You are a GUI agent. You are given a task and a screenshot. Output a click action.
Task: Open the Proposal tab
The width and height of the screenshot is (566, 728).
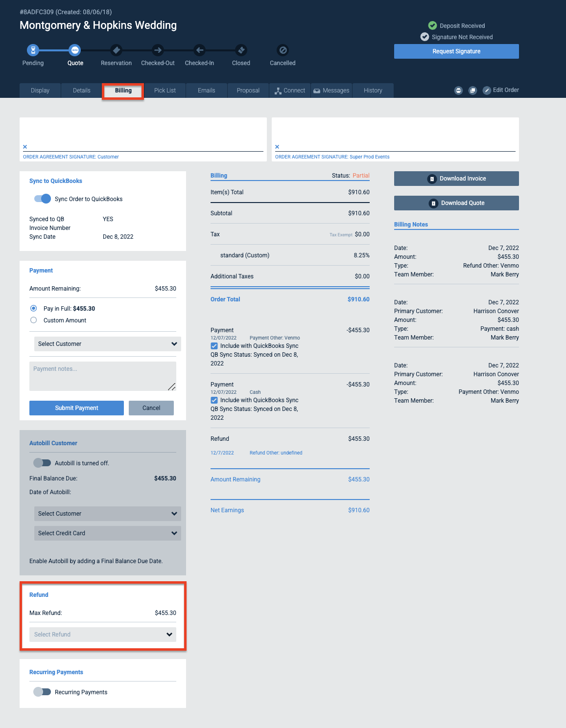pyautogui.click(x=248, y=91)
